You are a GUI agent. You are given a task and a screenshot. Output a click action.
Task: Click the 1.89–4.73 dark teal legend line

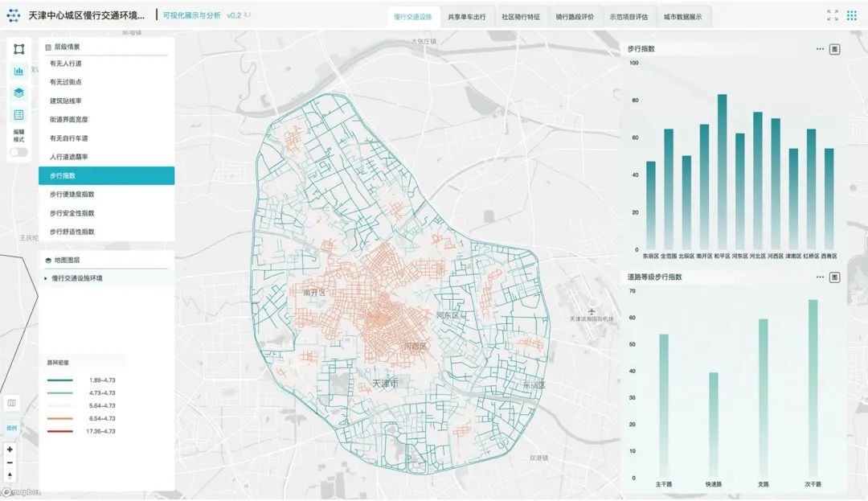click(59, 380)
